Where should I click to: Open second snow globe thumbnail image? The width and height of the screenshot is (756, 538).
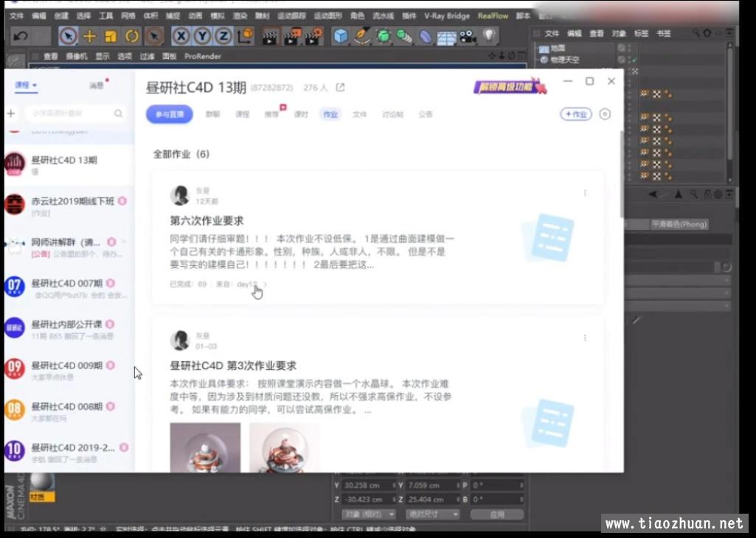(x=285, y=447)
